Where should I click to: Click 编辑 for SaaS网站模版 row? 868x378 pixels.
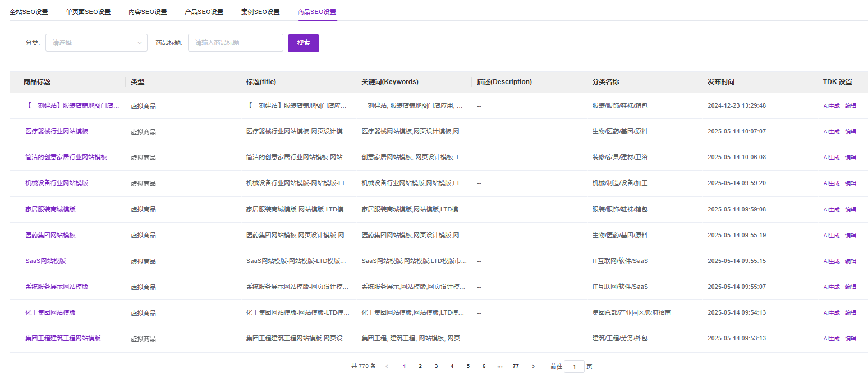coord(851,261)
